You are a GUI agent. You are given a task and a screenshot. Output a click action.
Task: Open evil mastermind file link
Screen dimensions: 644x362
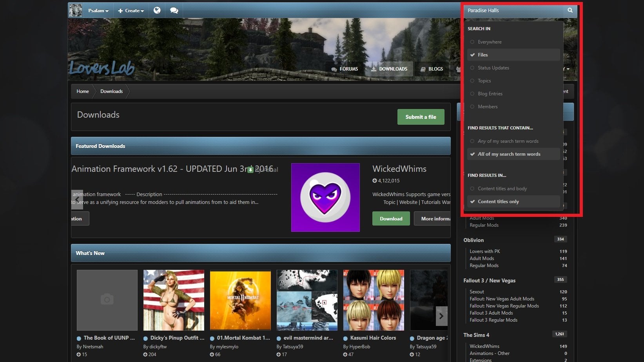coord(308,338)
